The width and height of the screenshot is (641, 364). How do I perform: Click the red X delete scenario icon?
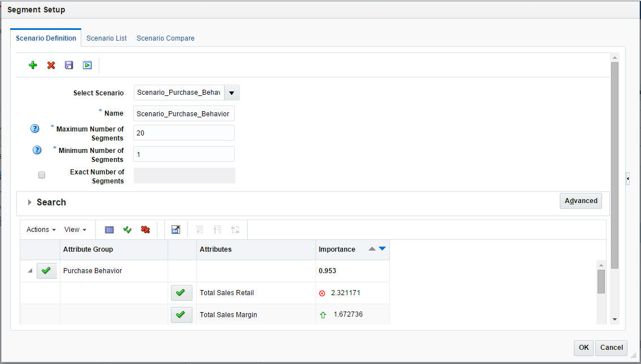(51, 65)
